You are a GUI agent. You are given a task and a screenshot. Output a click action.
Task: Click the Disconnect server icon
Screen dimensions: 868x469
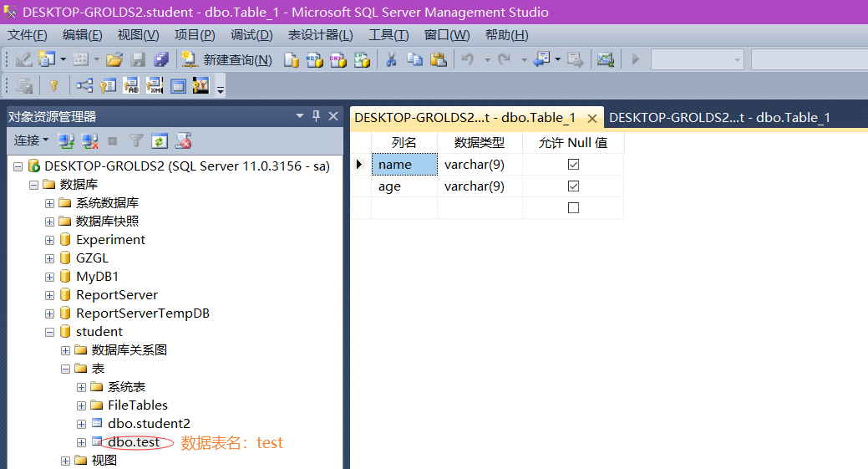click(x=89, y=141)
